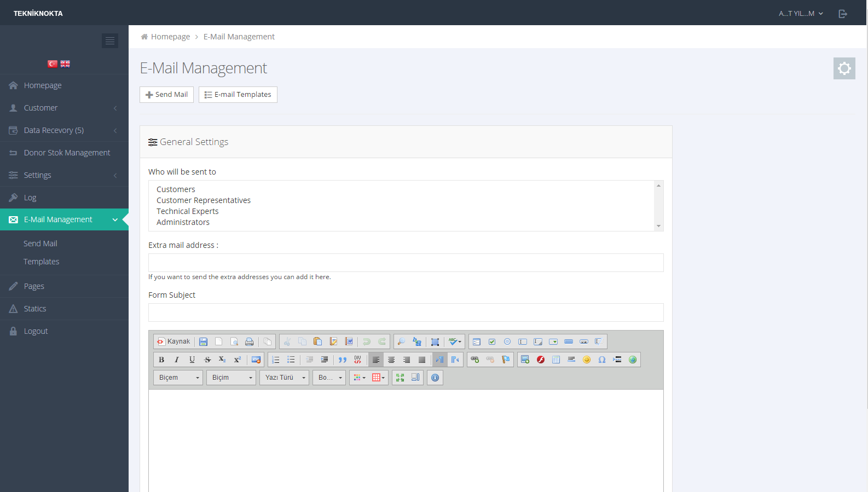The width and height of the screenshot is (868, 492).
Task: Click the Print icon in editor toolbar
Action: coord(249,341)
